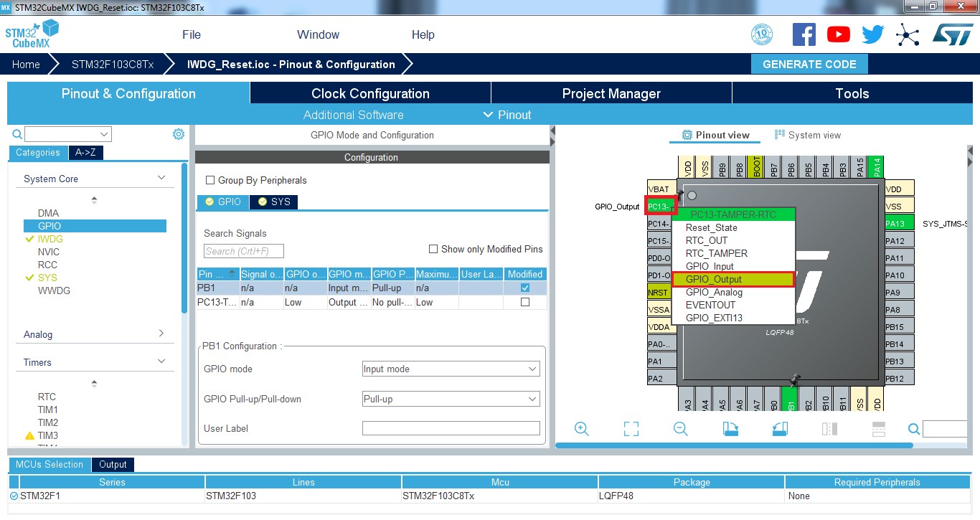Click the zoom out magnifier icon

pos(681,429)
